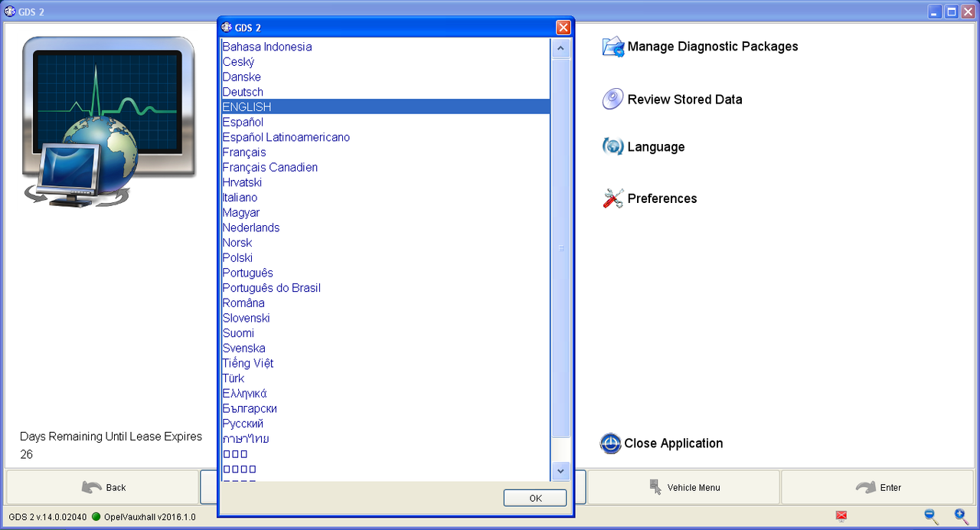Click the Back button label

click(116, 488)
